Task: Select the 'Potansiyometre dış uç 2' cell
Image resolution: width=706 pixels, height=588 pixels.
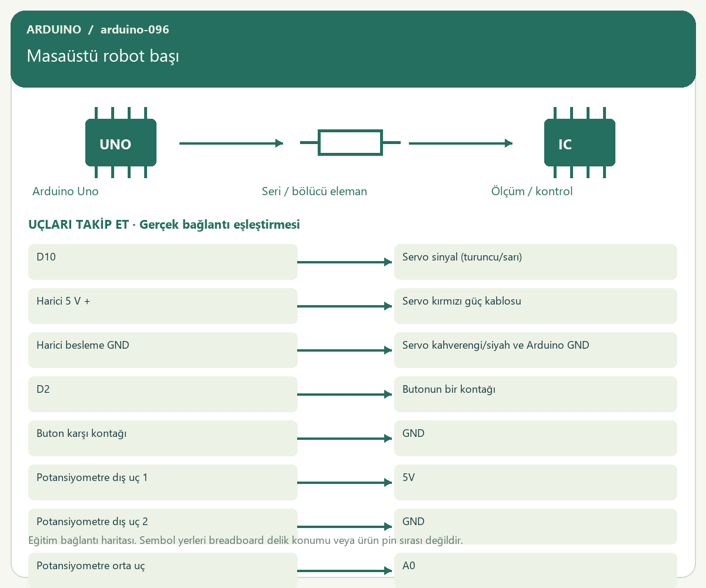Action: [x=163, y=526]
